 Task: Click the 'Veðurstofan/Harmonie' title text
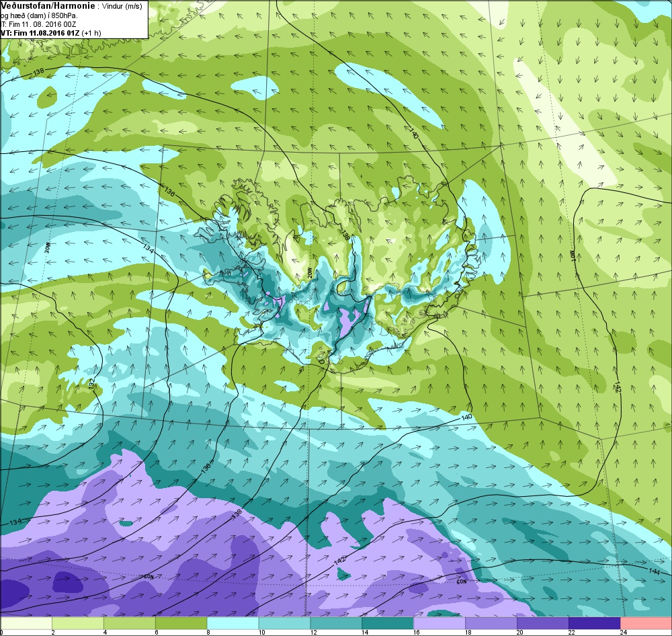click(x=48, y=7)
